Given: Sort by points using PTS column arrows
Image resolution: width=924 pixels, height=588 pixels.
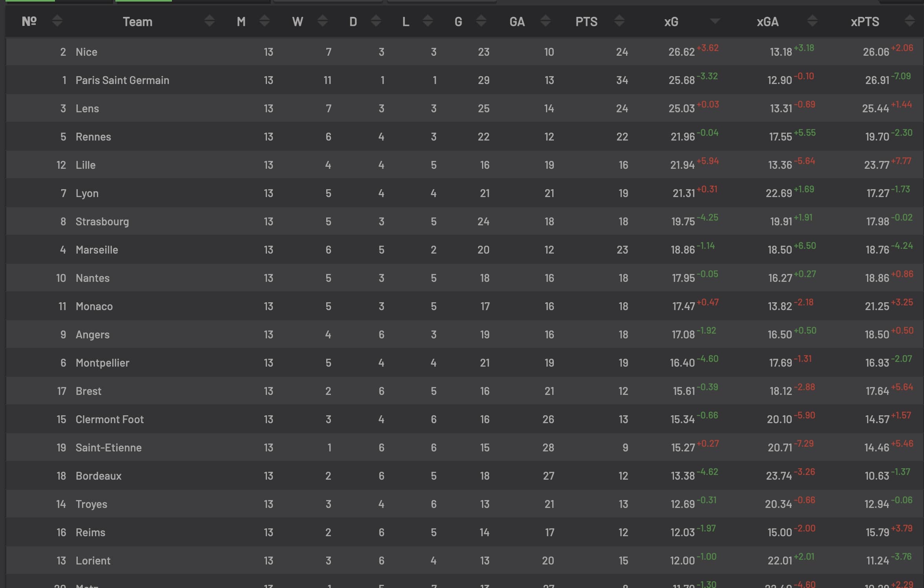Looking at the screenshot, I should coord(619,21).
